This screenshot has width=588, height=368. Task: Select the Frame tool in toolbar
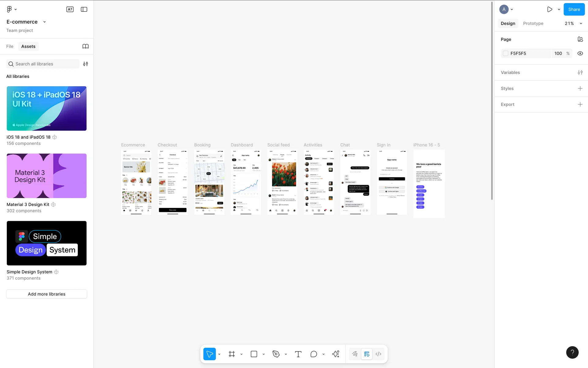[232, 354]
